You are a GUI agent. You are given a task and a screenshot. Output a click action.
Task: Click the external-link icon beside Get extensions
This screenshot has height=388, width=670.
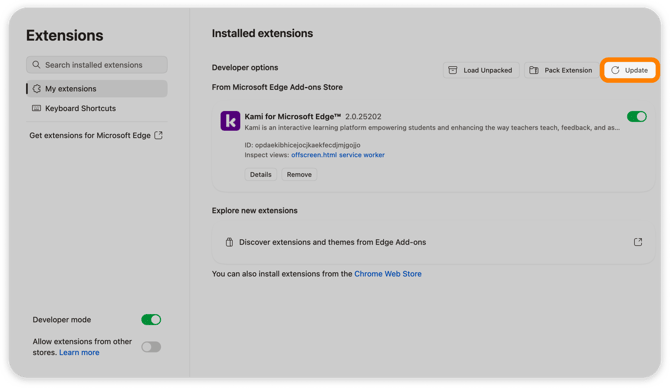tap(159, 135)
